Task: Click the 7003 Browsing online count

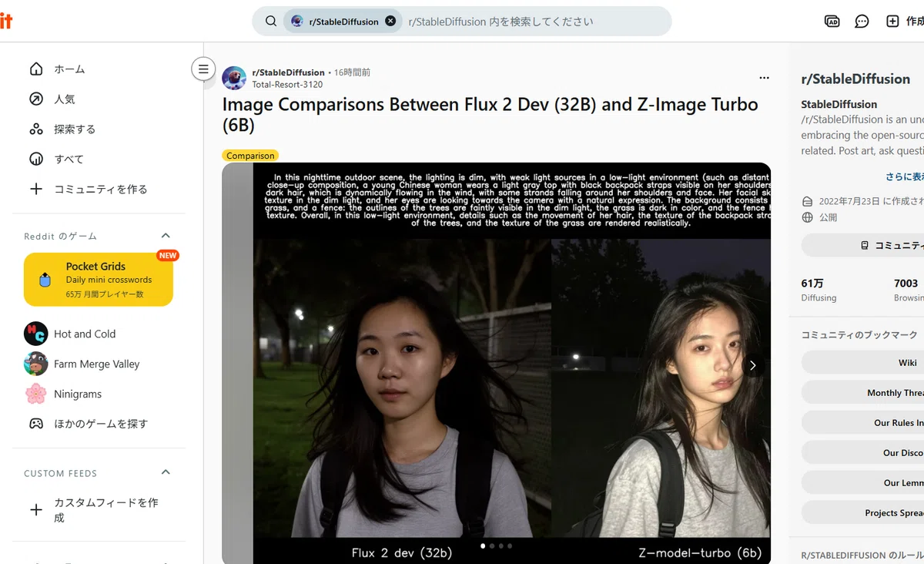Action: 909,290
